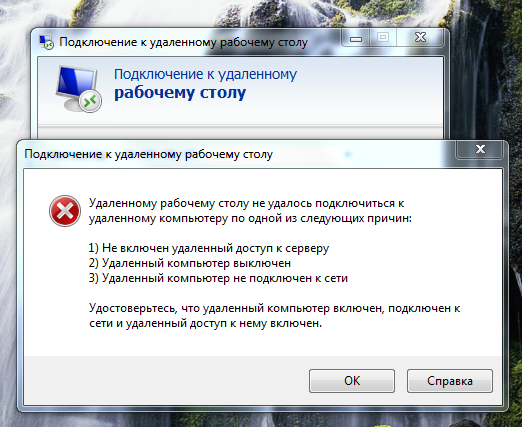522x427 pixels.
Task: Open help with the Справка button
Action: tap(450, 381)
